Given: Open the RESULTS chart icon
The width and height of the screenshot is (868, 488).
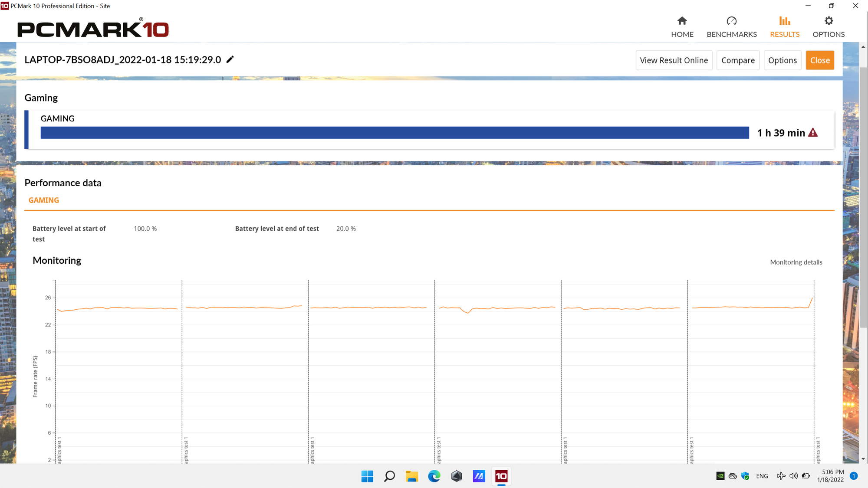Looking at the screenshot, I should [x=784, y=21].
